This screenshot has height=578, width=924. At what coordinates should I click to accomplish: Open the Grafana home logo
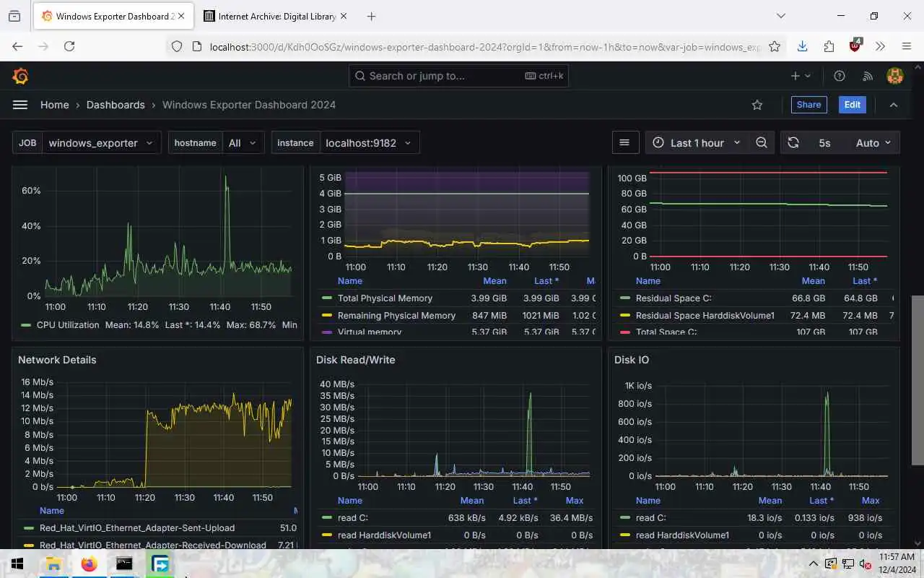pos(20,76)
